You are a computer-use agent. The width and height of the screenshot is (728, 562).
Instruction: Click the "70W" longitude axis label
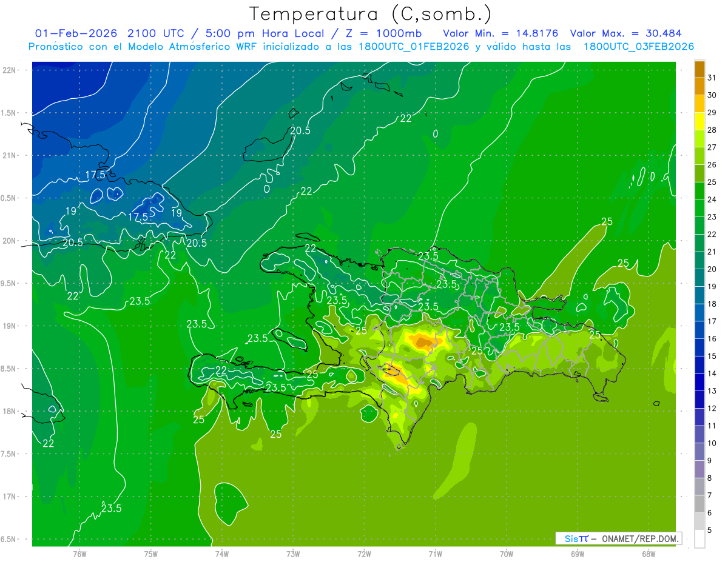click(x=507, y=554)
